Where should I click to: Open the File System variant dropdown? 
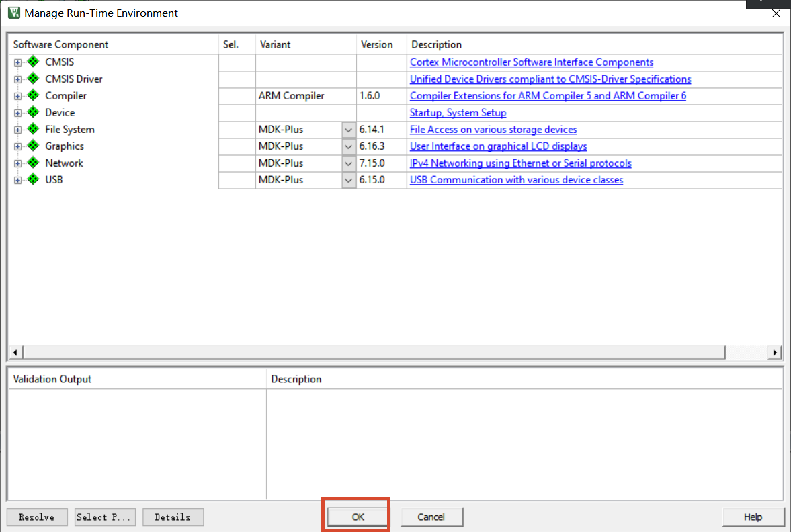pos(348,130)
